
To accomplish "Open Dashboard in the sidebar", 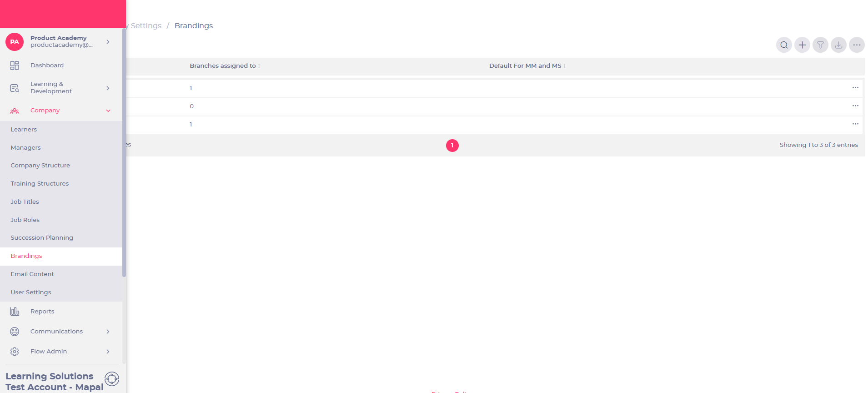I will (47, 65).
